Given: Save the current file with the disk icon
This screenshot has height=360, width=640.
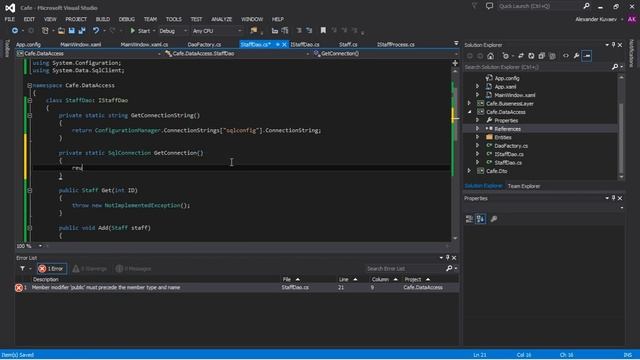Looking at the screenshot, I should [x=72, y=31].
